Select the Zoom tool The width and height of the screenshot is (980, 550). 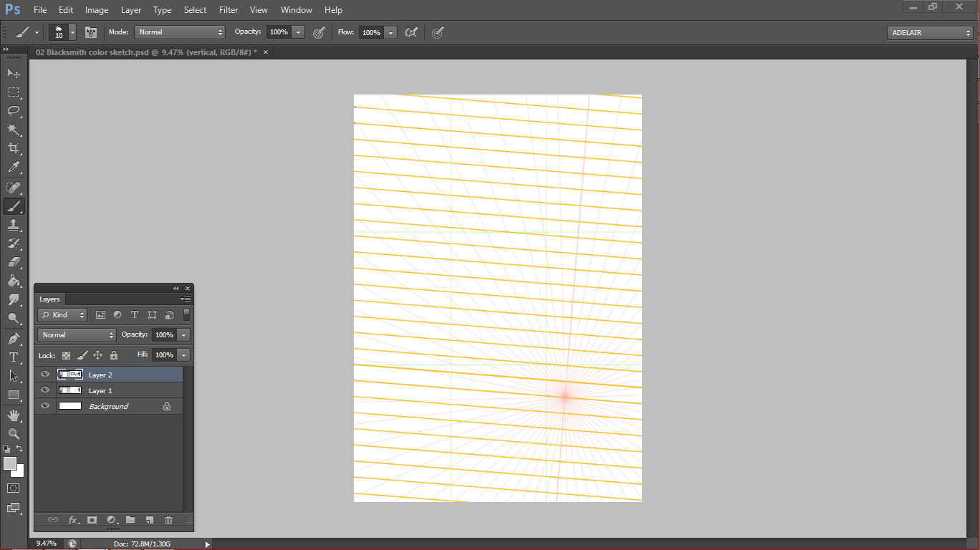coord(14,434)
